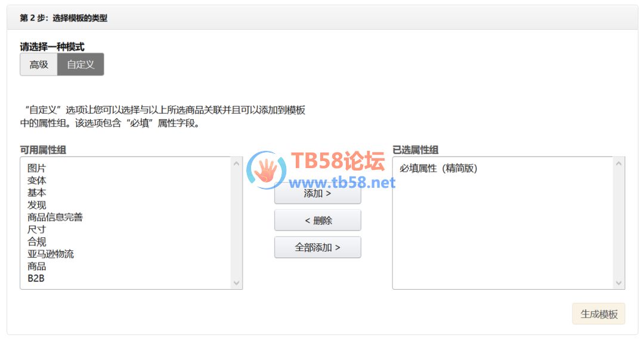This screenshot has width=644, height=341.
Task: Click the 生成模板 button
Action: coord(599,314)
